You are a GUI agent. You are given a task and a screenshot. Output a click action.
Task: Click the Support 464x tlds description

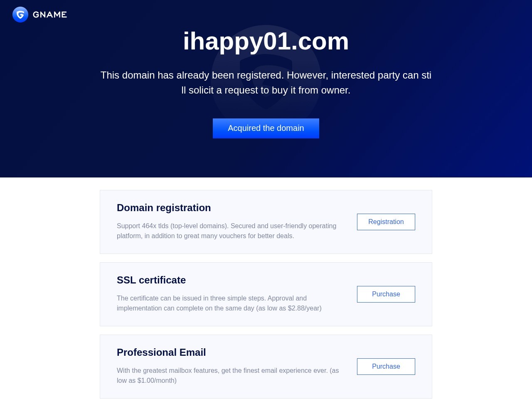(227, 231)
